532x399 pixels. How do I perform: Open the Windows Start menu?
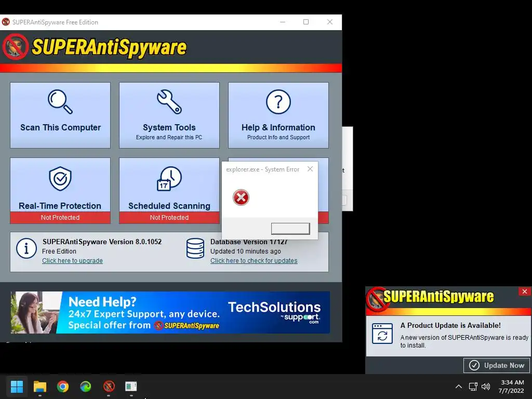click(x=17, y=387)
